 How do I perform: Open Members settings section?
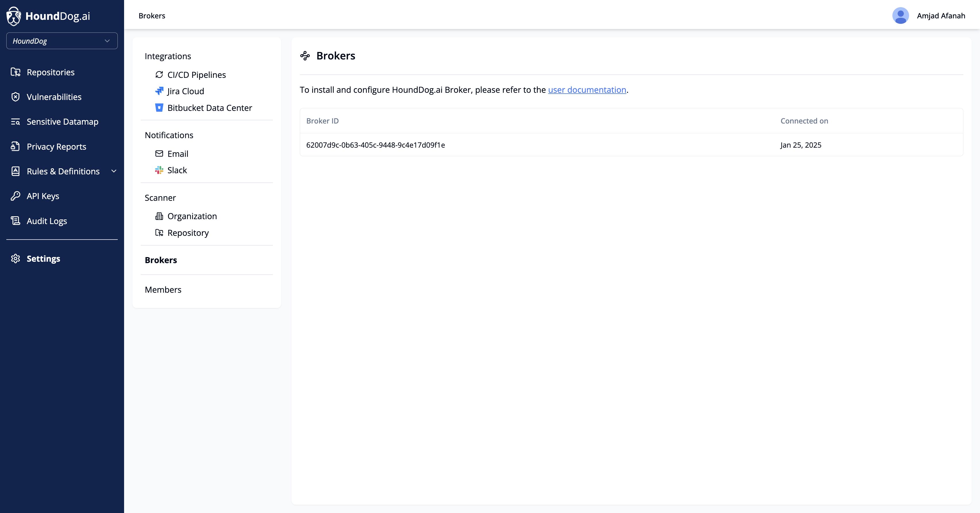[x=163, y=290]
